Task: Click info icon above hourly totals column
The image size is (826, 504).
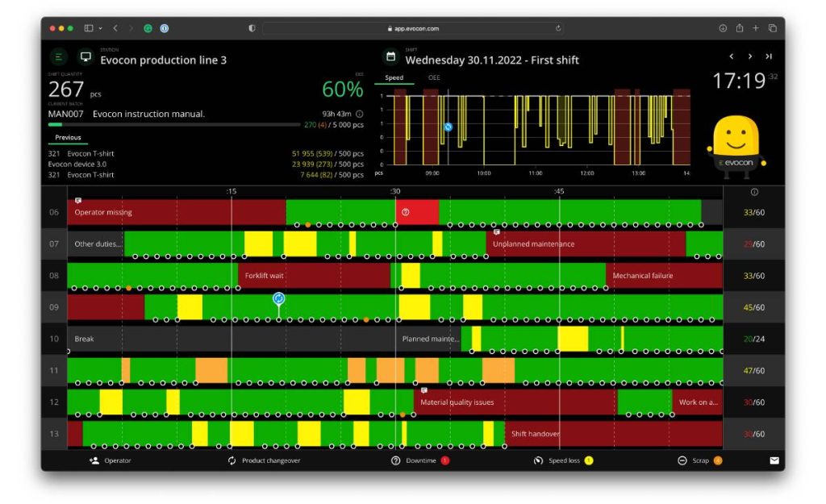Action: click(x=754, y=192)
